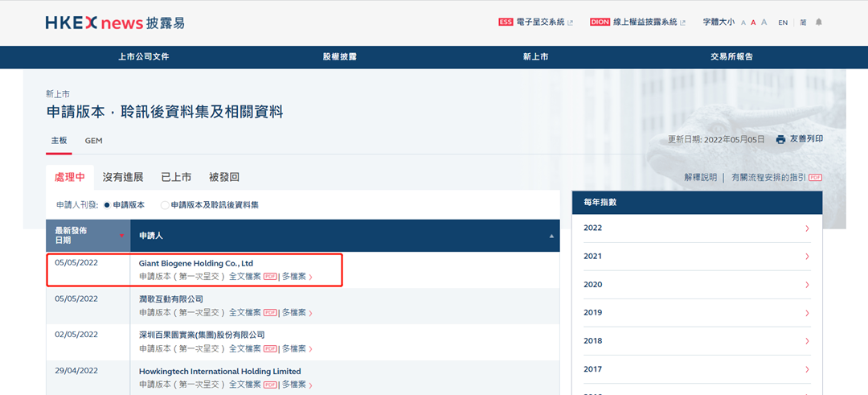
Task: Switch to the GEM tab
Action: pos(93,141)
